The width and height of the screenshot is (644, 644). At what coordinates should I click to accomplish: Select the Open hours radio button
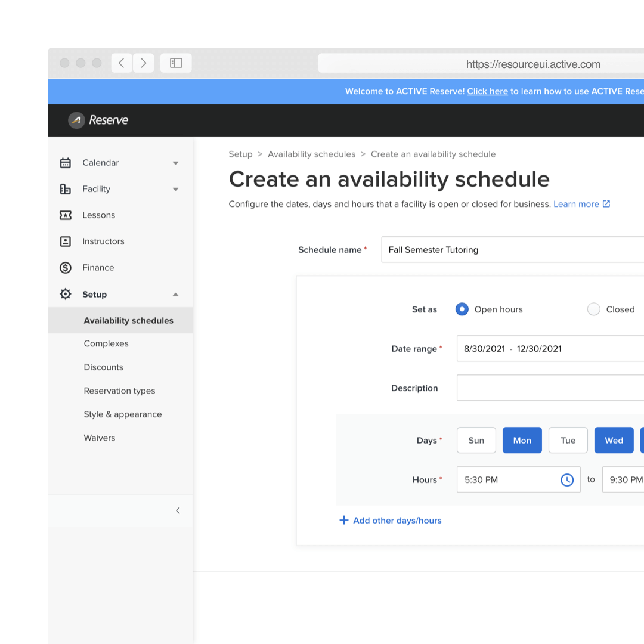click(462, 309)
